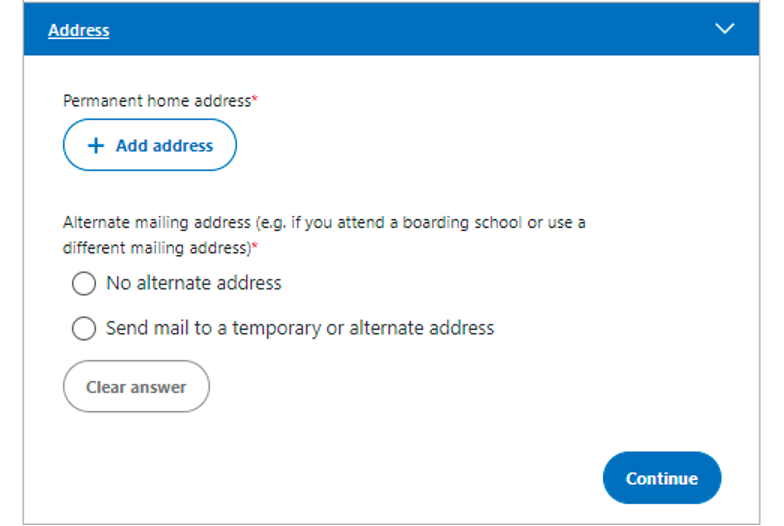
Task: Click the plus icon in Add address
Action: pyautogui.click(x=96, y=146)
